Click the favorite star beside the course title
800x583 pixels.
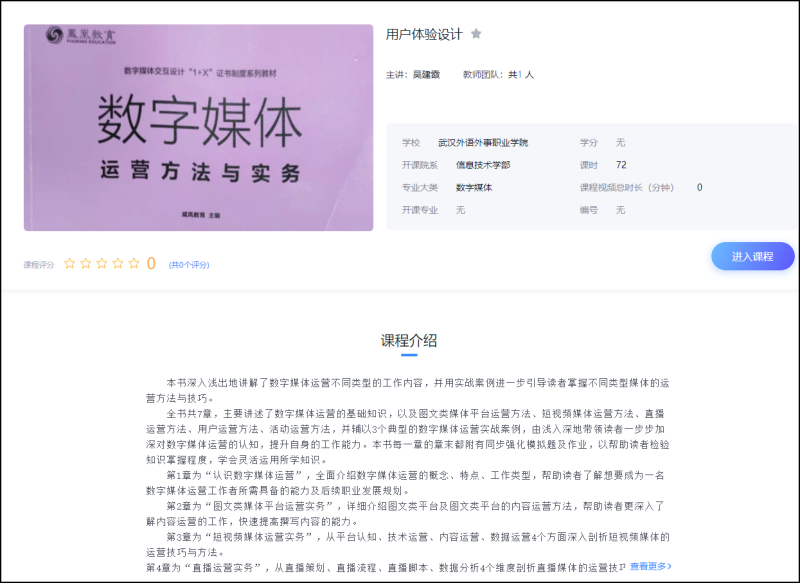(476, 34)
